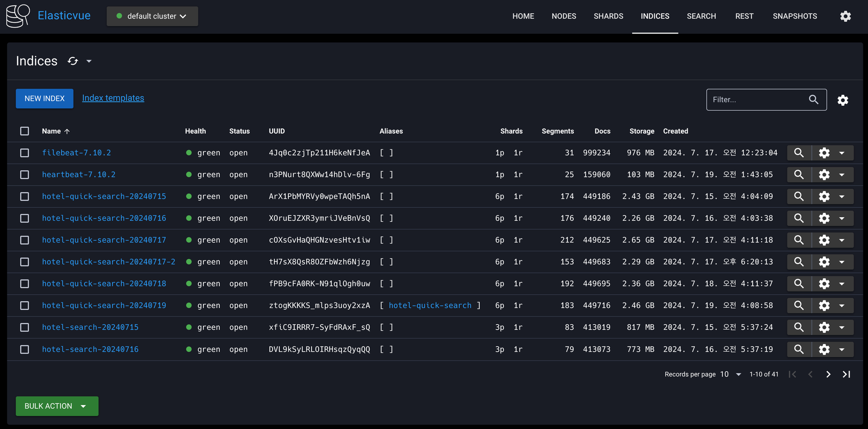Open gear settings for hotel-quick-search-20240719
This screenshot has width=868, height=429.
coord(824,305)
